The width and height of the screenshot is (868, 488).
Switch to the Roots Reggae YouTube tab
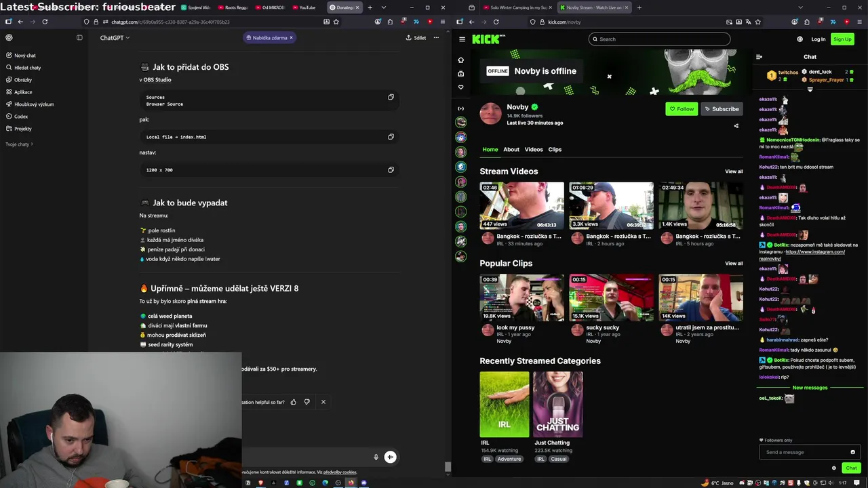233,7
